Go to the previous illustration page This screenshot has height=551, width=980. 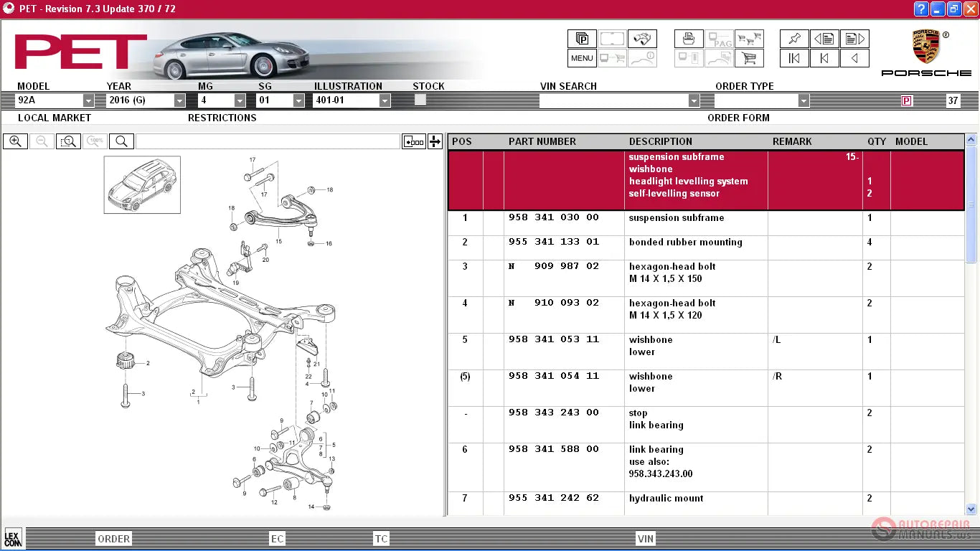824,39
